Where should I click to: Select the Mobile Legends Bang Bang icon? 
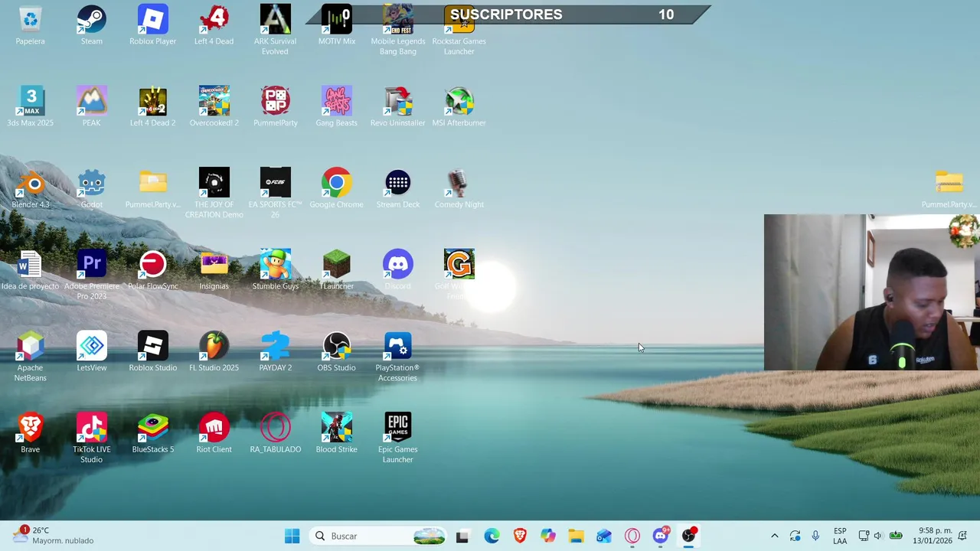(x=397, y=30)
